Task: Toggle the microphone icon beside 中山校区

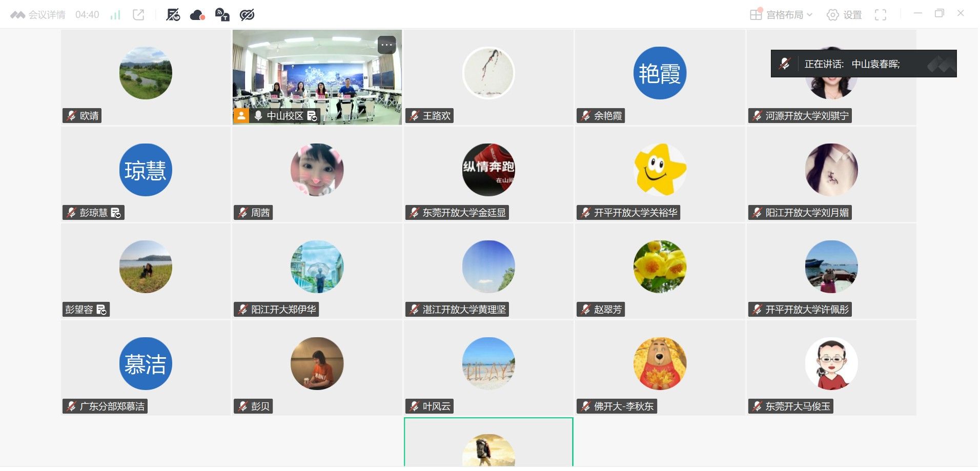Action: pos(258,116)
